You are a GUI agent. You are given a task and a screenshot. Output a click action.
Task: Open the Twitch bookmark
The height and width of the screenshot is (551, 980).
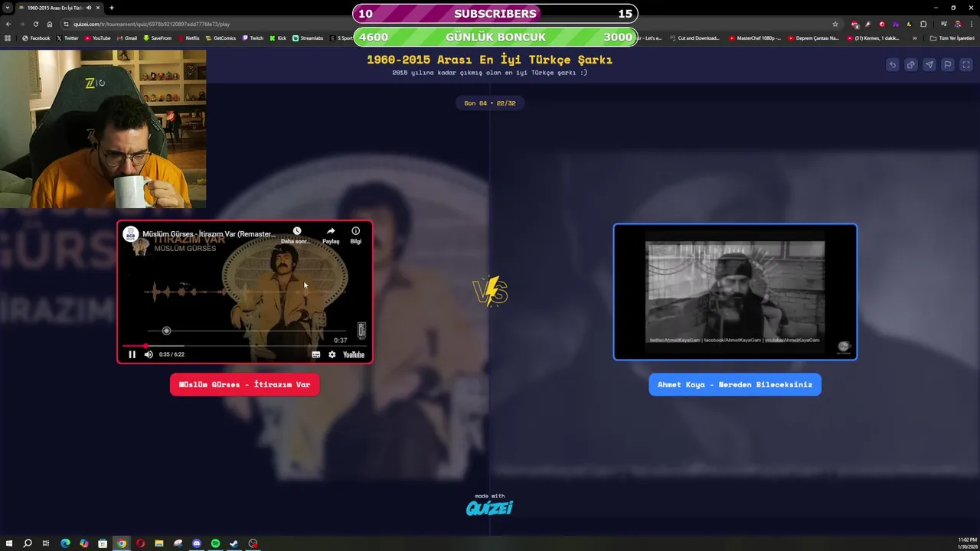(x=253, y=37)
